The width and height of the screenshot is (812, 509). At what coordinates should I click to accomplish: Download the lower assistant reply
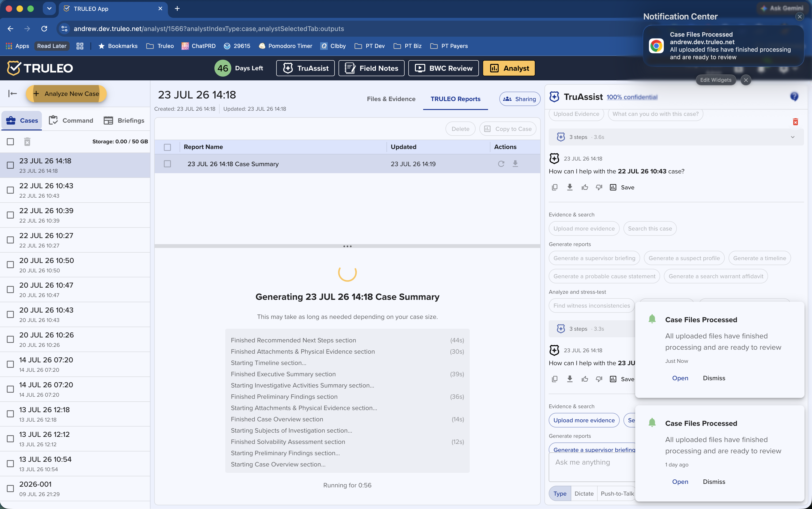coord(570,379)
